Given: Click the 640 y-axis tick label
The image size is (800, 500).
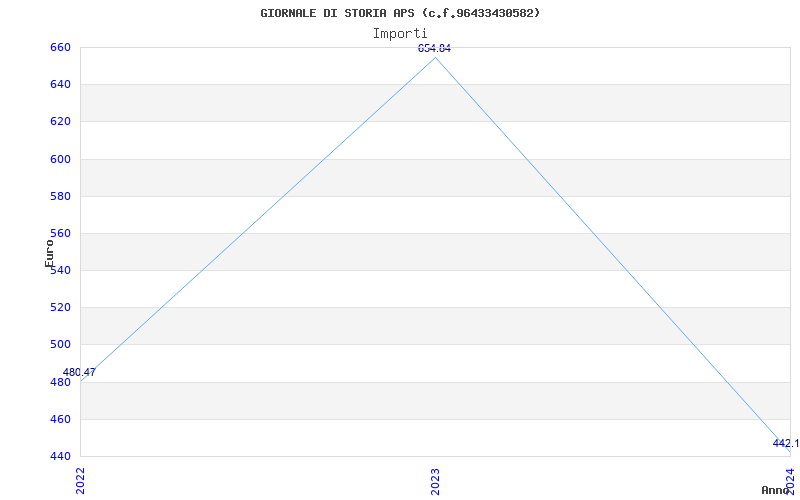Looking at the screenshot, I should point(60,84).
